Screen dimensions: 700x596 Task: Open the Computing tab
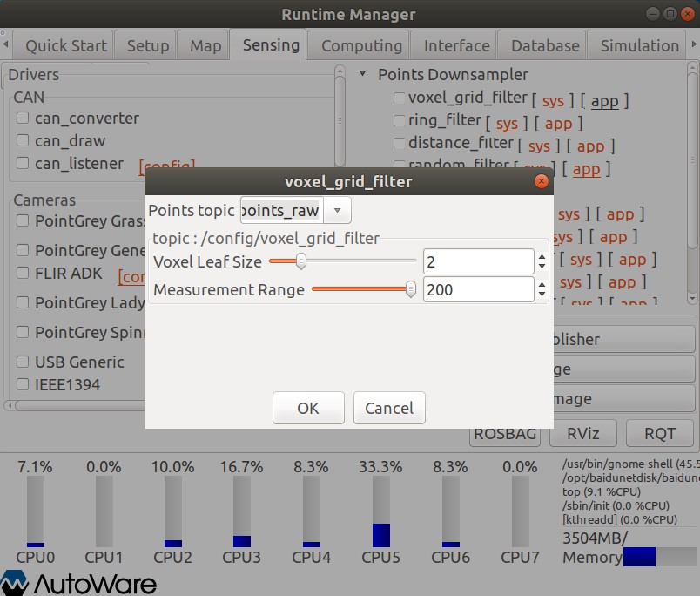[359, 45]
